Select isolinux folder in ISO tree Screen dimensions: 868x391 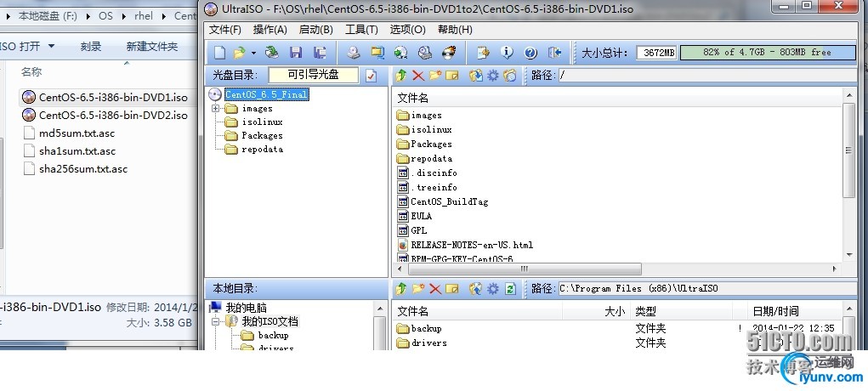tap(262, 122)
